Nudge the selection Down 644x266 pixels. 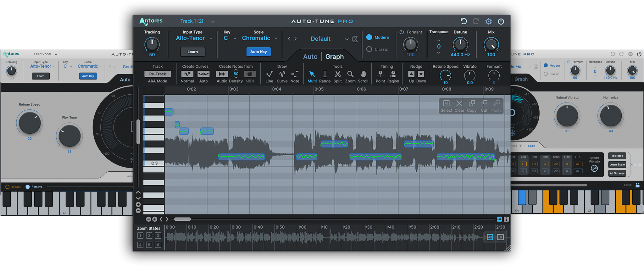[x=421, y=74]
